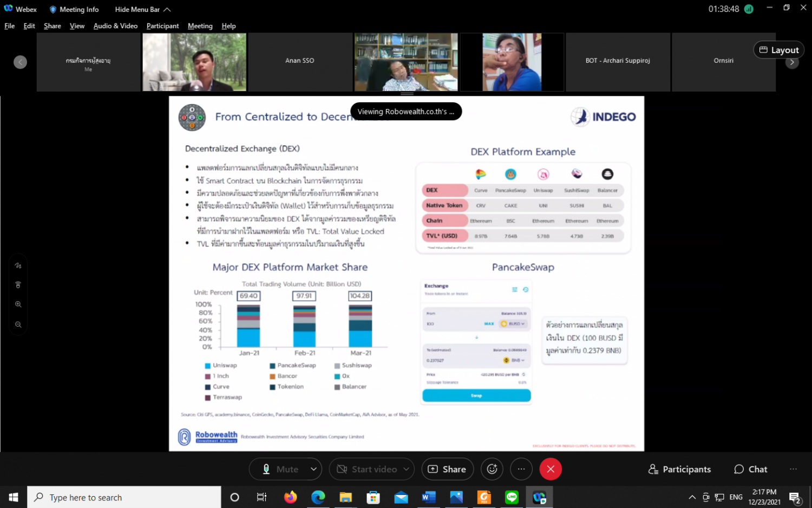Click the ENG language indicator

tap(736, 497)
